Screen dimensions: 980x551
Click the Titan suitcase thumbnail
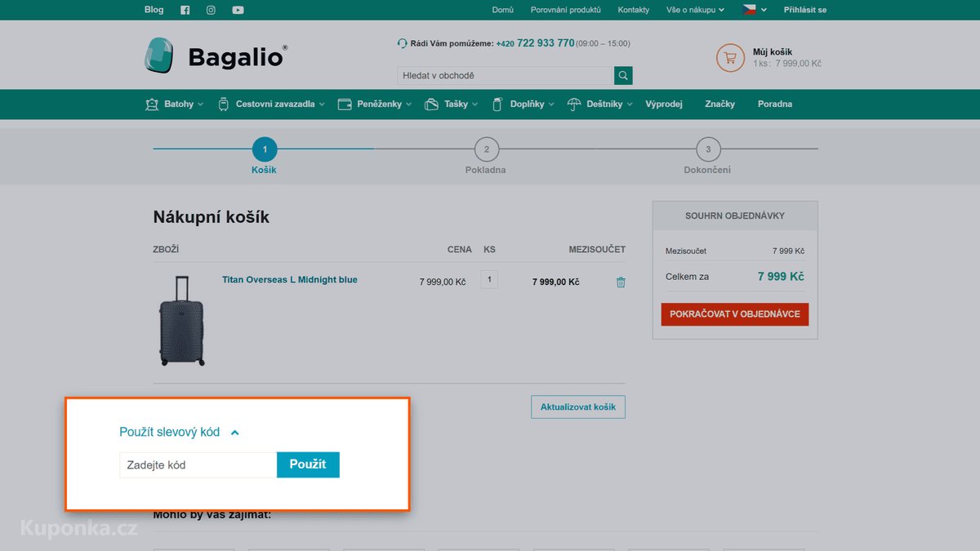(x=181, y=321)
